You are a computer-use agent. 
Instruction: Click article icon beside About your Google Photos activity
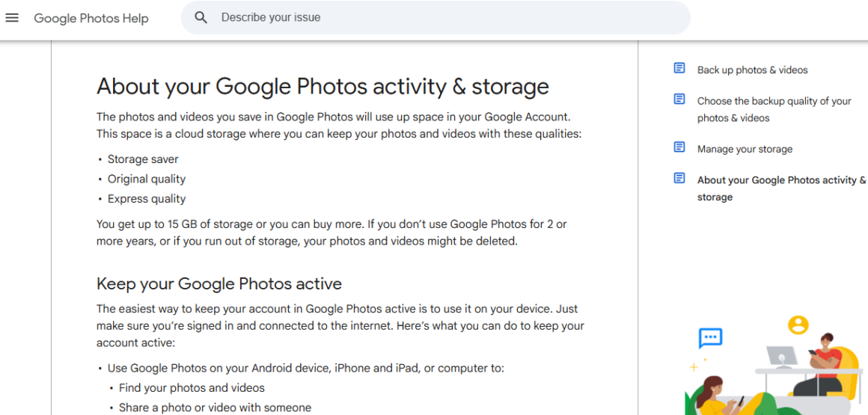(x=679, y=178)
